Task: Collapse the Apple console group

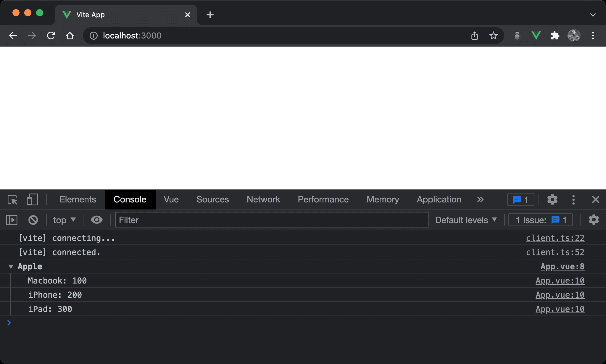Action: pyautogui.click(x=11, y=267)
